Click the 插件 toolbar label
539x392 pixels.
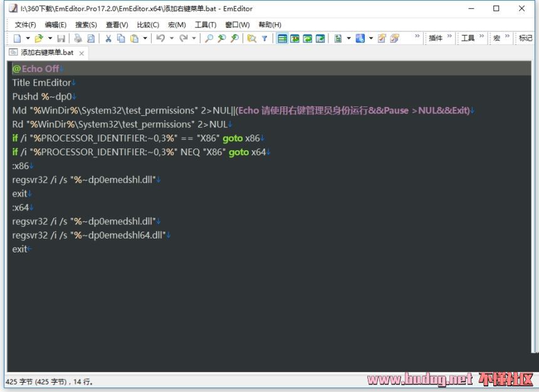pos(436,38)
